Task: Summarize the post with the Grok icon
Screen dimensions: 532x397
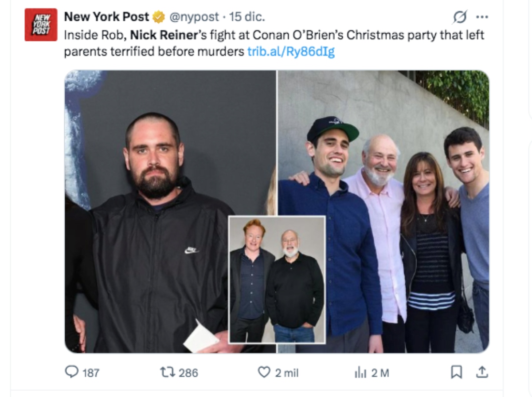Action: click(x=459, y=17)
